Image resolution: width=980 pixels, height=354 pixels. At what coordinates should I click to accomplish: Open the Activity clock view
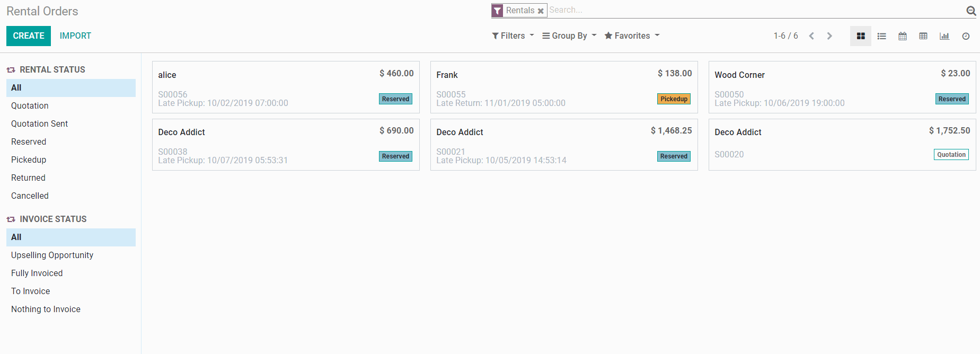[966, 36]
